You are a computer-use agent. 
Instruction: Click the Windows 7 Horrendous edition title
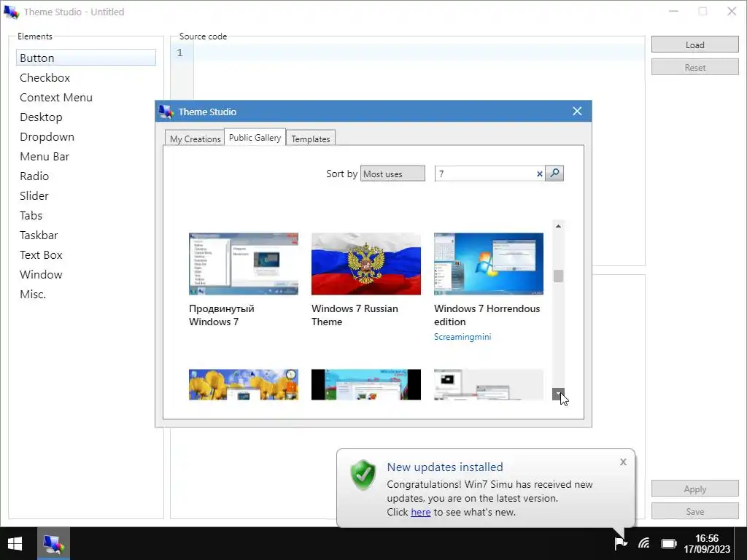click(487, 315)
